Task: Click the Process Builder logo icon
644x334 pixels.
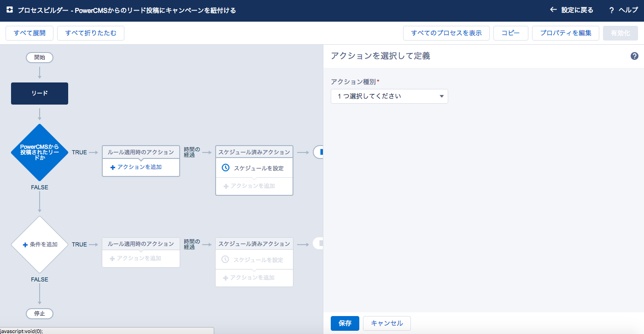Action: click(9, 10)
